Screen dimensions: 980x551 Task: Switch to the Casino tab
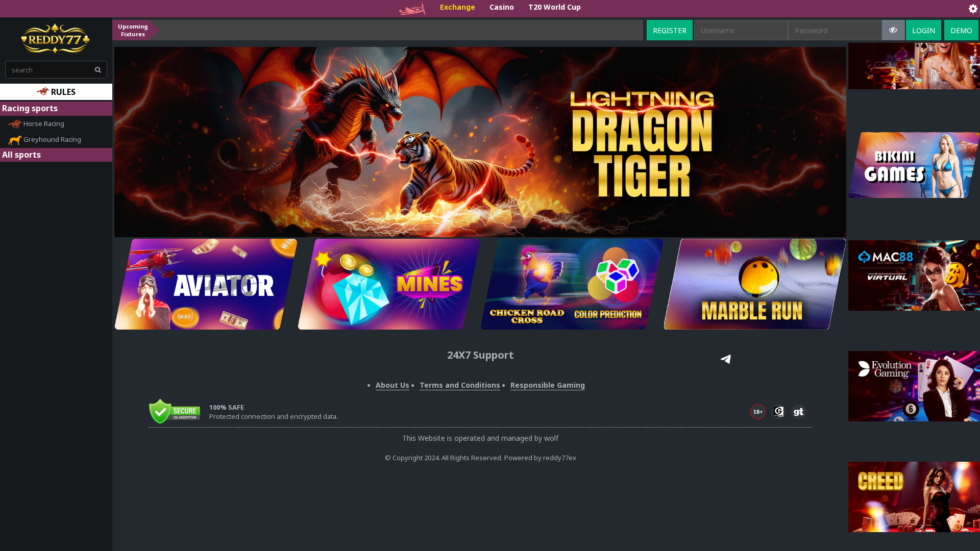pyautogui.click(x=501, y=7)
